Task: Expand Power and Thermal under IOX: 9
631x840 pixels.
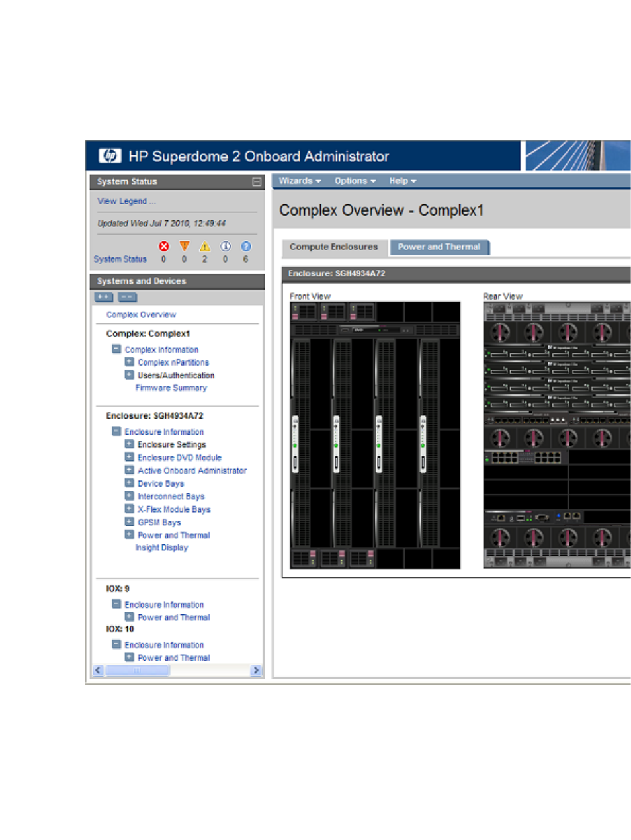Action: tap(130, 617)
